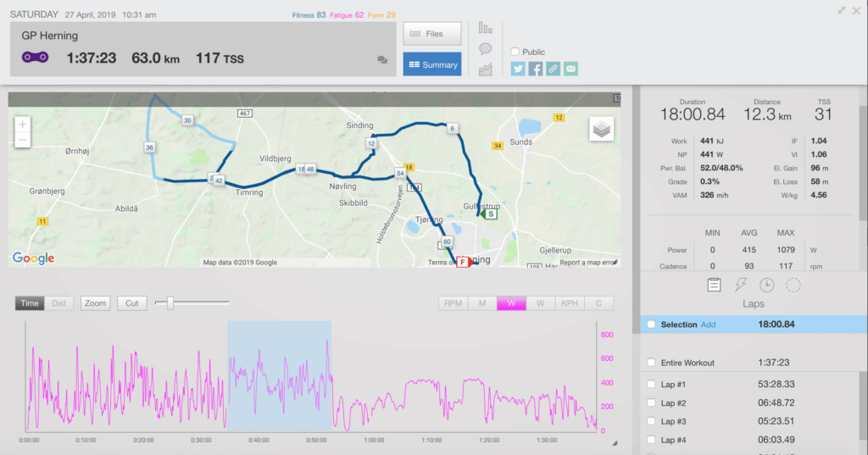Switch to the Files tab
The width and height of the screenshot is (868, 455).
(432, 34)
